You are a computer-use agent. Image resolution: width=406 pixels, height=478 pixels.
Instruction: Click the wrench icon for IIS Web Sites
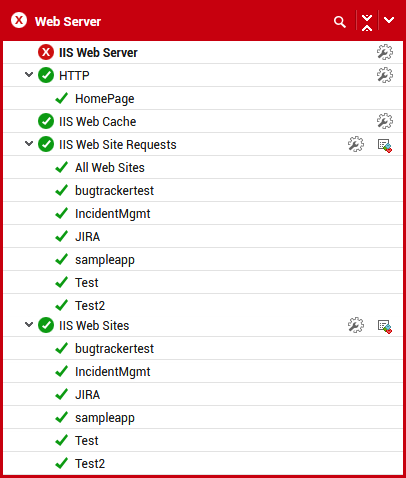[x=356, y=325]
